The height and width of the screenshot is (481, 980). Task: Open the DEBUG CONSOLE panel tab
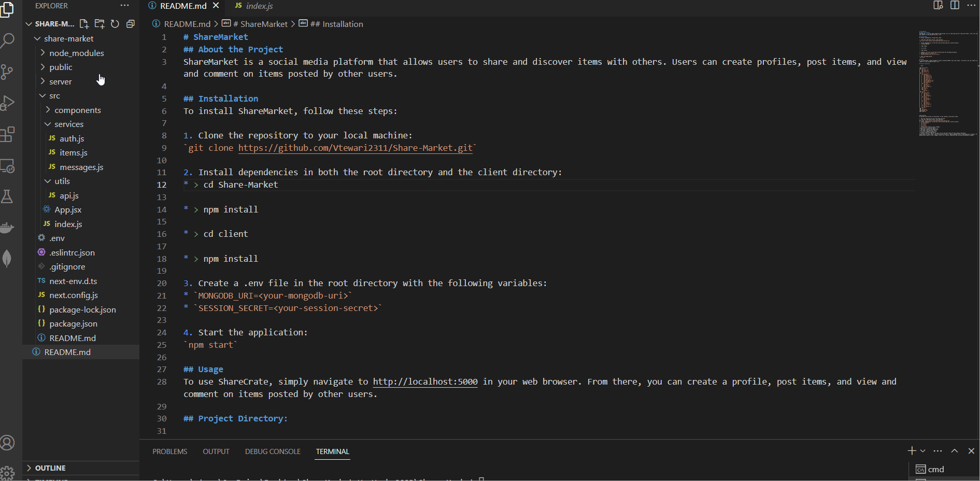273,451
